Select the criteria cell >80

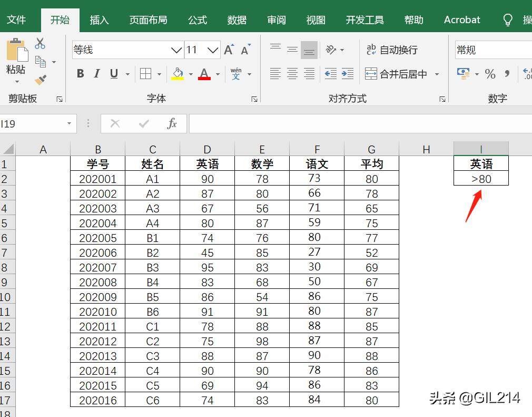click(481, 179)
